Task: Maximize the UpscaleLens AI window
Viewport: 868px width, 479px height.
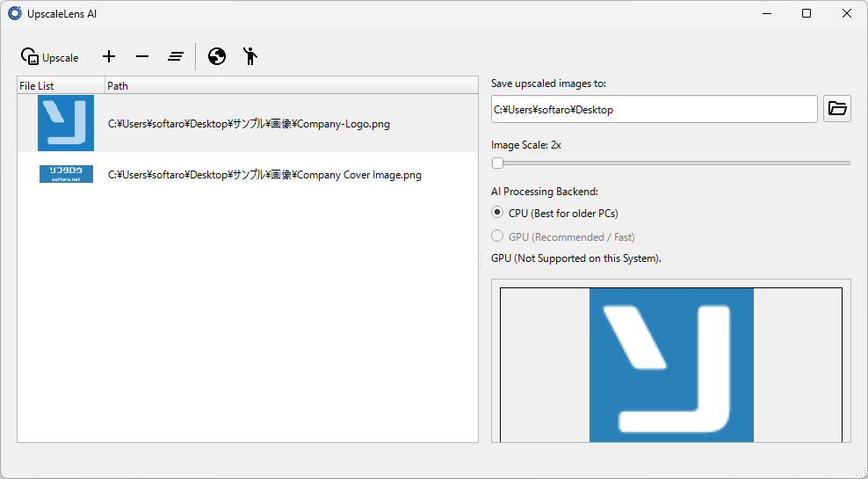Action: click(806, 13)
